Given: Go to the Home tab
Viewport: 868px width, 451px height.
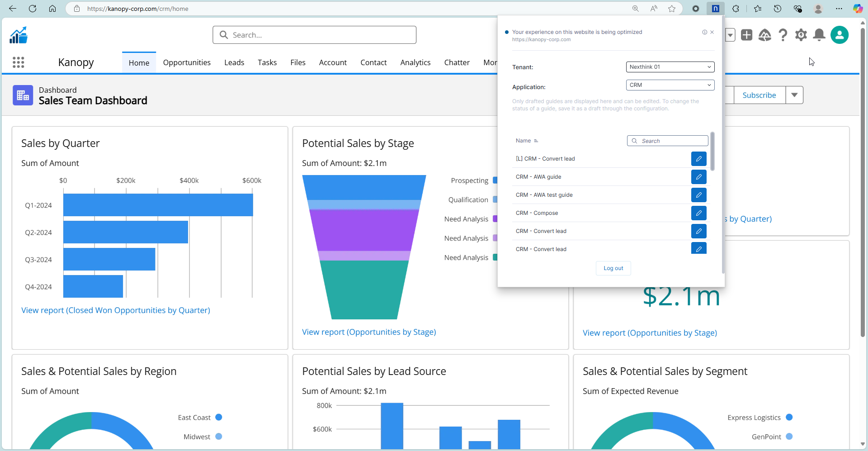Looking at the screenshot, I should pos(139,63).
